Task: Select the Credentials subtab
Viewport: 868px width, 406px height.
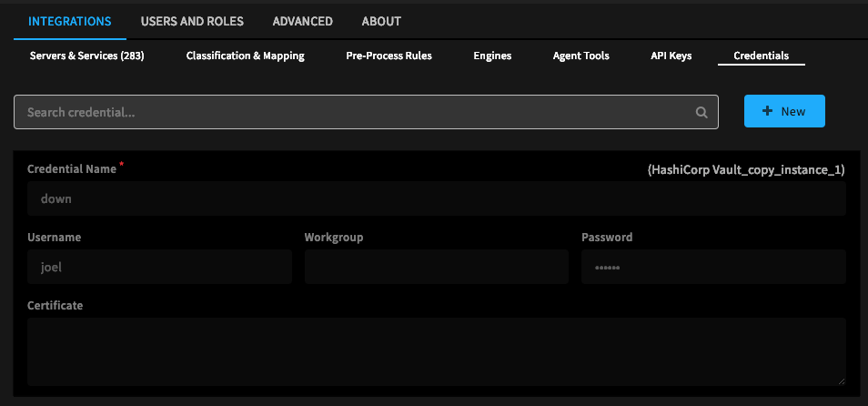Action: click(x=761, y=56)
